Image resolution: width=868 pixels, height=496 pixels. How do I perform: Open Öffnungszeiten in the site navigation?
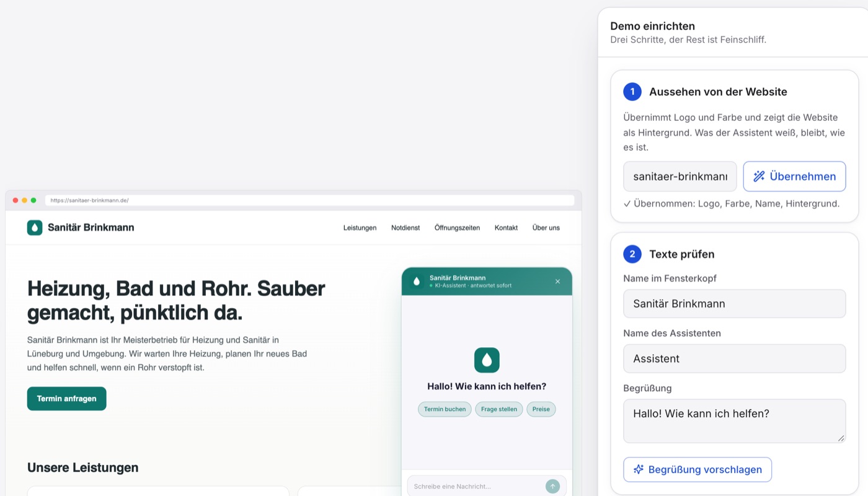tap(457, 228)
